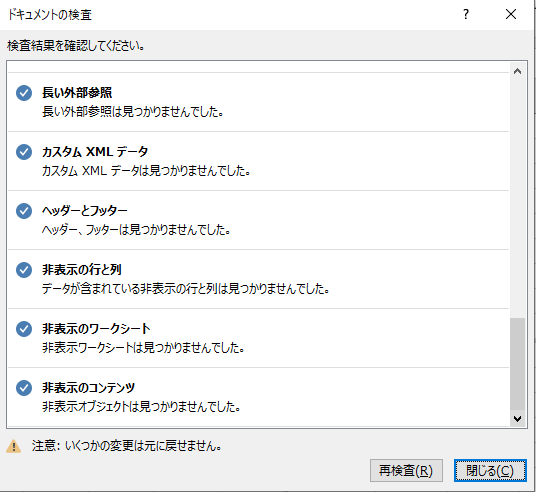Screen dimensions: 536x492
Task: Select the ヘッダーとフッター result heading
Action: pyautogui.click(x=84, y=211)
